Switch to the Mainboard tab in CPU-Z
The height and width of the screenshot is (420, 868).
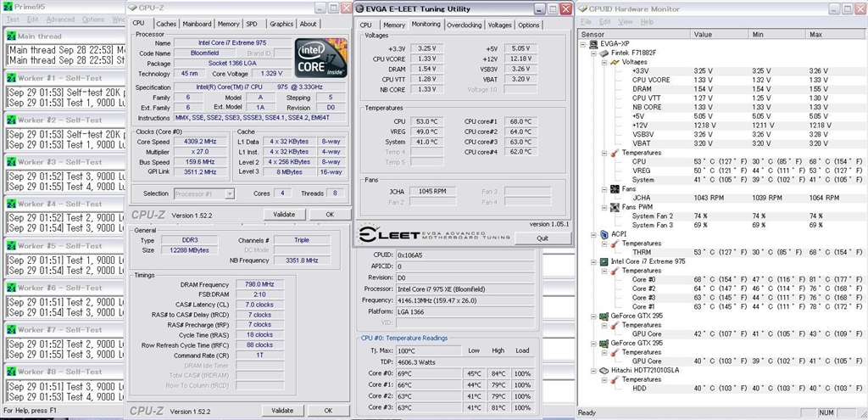(x=197, y=24)
